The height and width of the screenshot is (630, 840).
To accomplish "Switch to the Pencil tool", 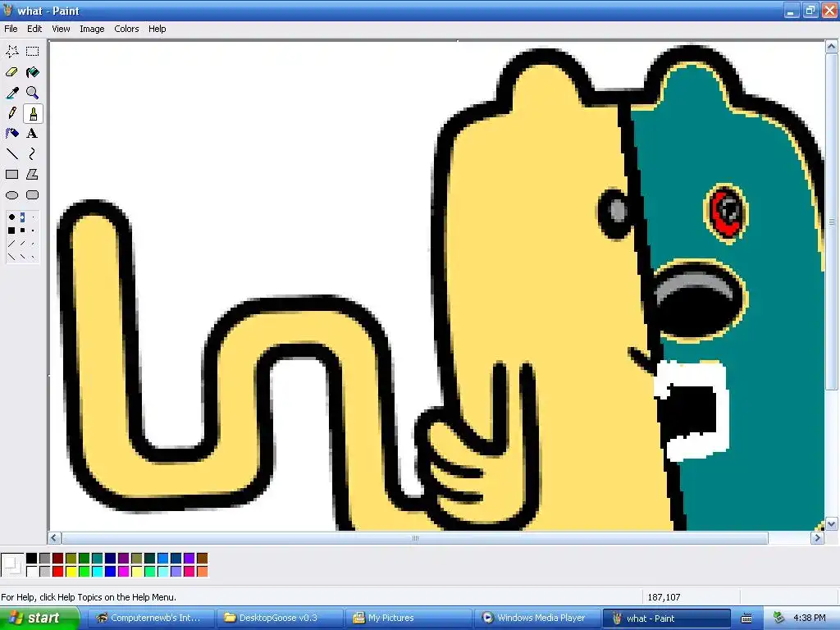I will [x=11, y=113].
